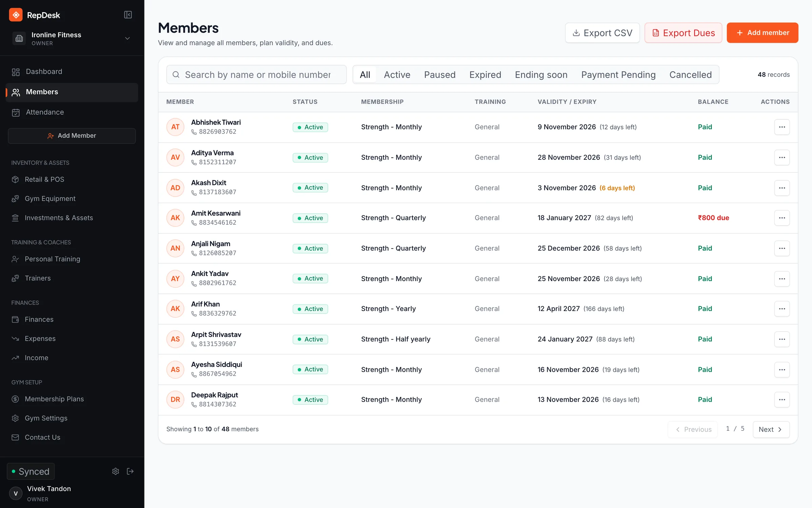
Task: Open actions menu for Amit Kesarwani
Action: pyautogui.click(x=782, y=218)
